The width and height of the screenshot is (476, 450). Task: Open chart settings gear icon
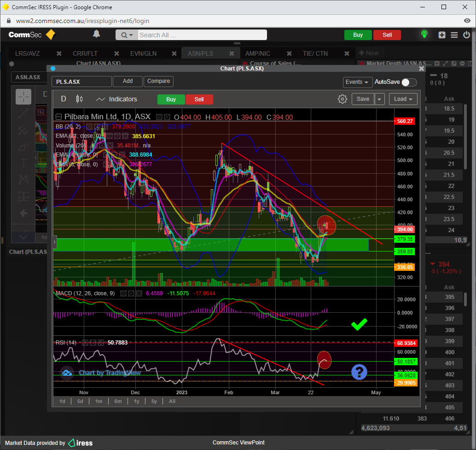pos(342,99)
